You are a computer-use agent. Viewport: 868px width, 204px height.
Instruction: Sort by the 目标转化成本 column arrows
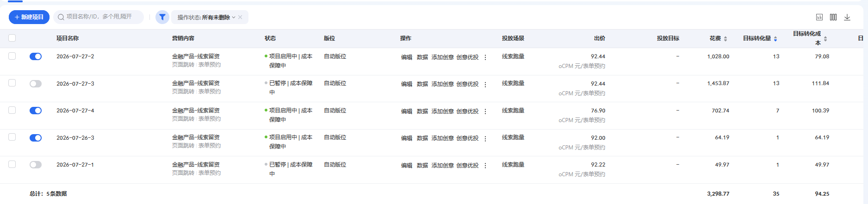click(x=825, y=39)
